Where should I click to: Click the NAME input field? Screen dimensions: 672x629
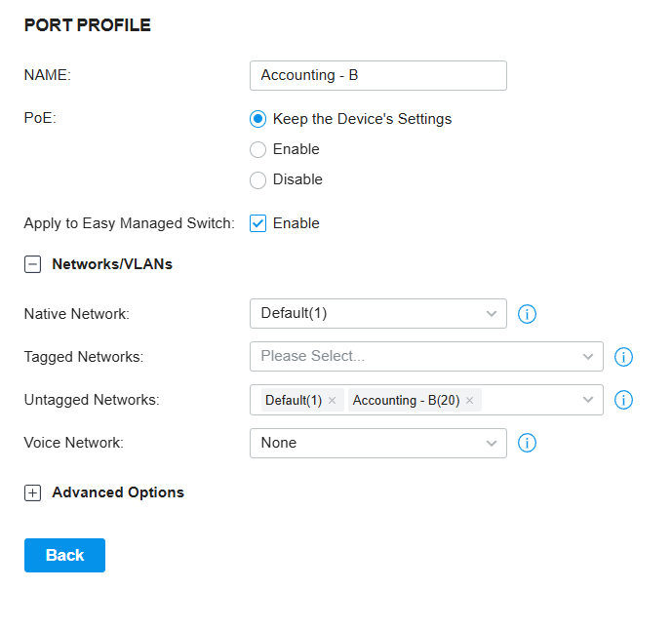(x=378, y=75)
